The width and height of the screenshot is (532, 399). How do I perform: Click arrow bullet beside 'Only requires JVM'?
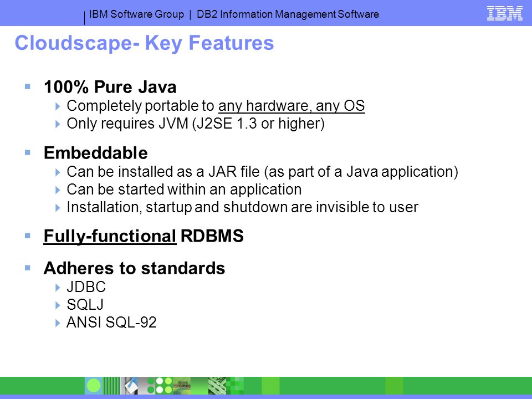coord(57,124)
